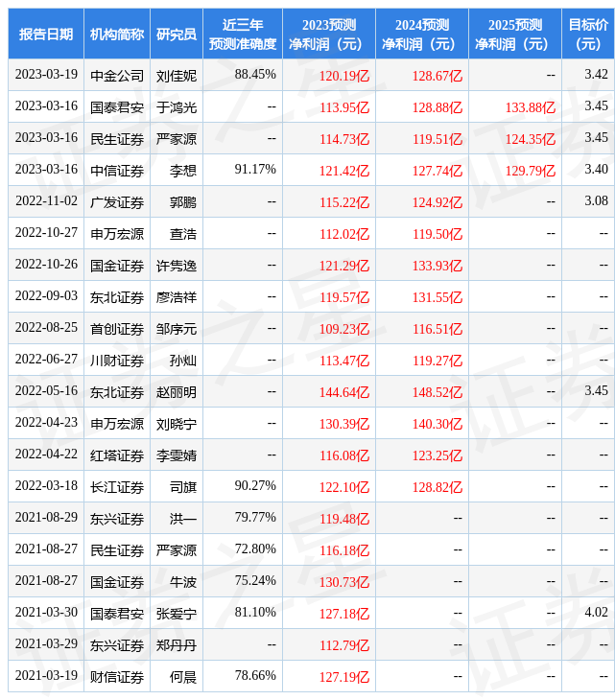Click the 目标价(元) column header
The image size is (615, 700).
tap(588, 34)
